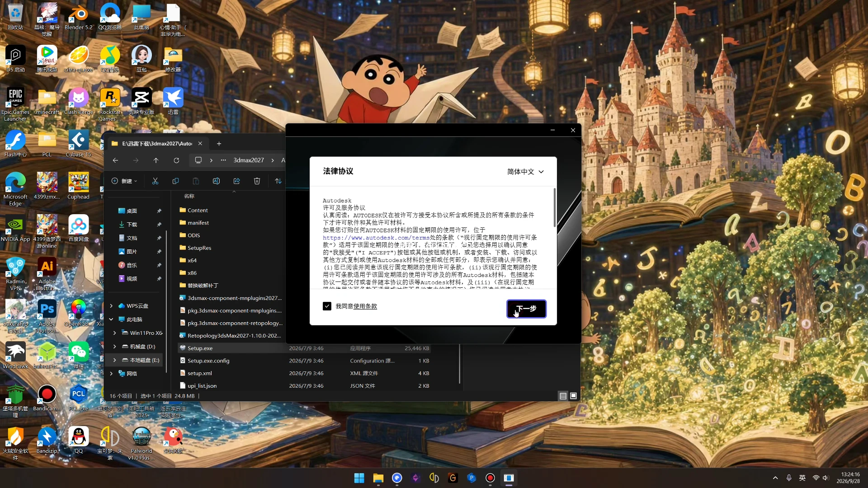Select the 3dmax2027 breadcrumb segment

pyautogui.click(x=249, y=160)
